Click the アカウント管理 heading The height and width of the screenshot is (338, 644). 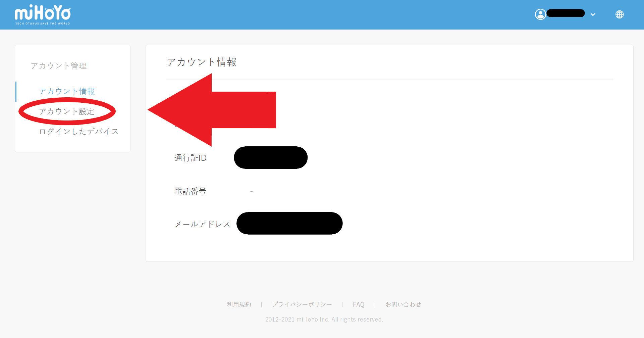pos(59,66)
